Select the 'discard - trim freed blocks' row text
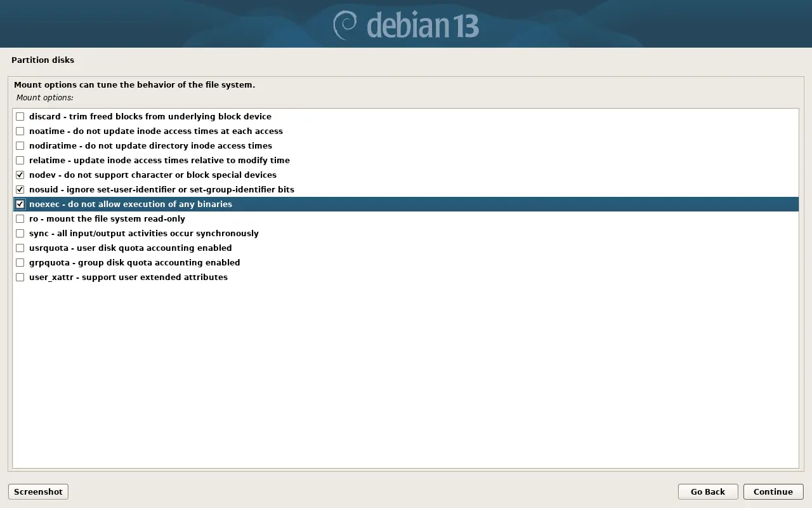Image resolution: width=812 pixels, height=508 pixels. (x=150, y=117)
